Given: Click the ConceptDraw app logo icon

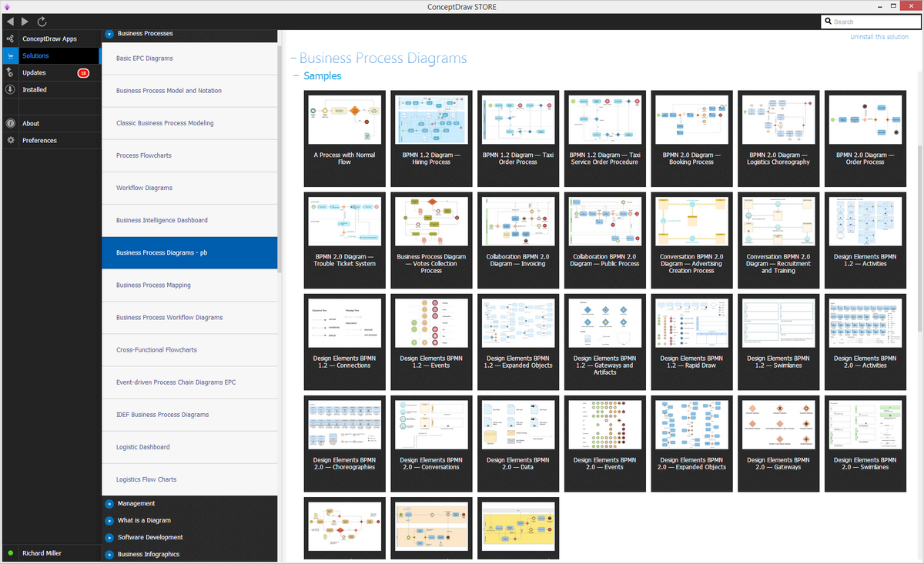Looking at the screenshot, I should pyautogui.click(x=6, y=6).
